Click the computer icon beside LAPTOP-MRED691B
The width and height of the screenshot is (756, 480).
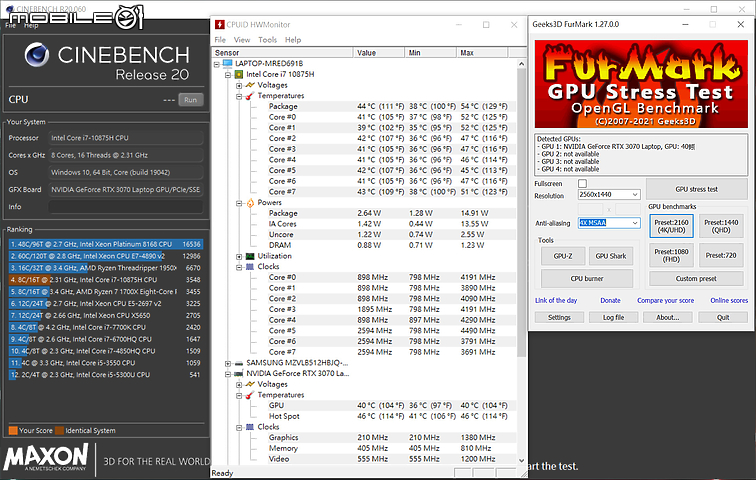[228, 64]
